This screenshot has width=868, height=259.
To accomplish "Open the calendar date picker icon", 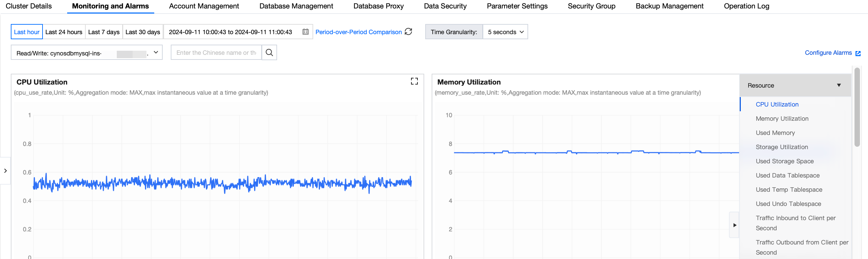I will coord(305,32).
